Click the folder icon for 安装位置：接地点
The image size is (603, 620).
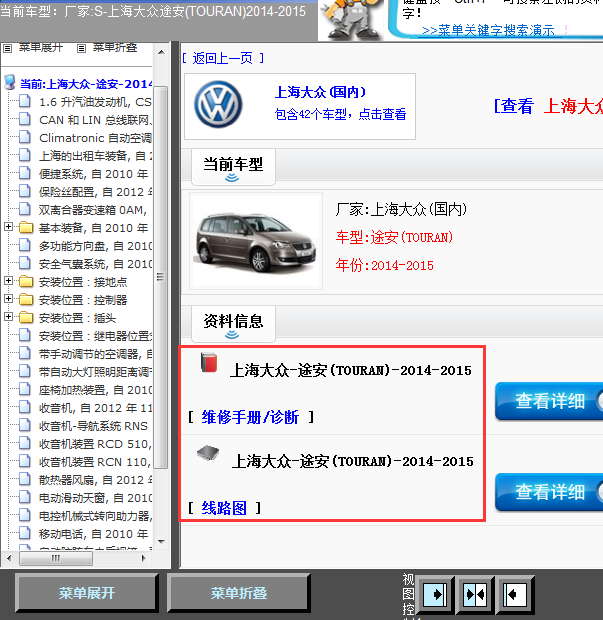(26, 282)
